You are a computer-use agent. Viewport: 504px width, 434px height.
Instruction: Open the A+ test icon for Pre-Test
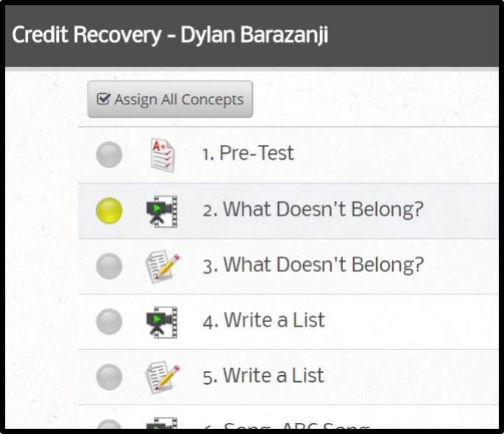click(163, 155)
